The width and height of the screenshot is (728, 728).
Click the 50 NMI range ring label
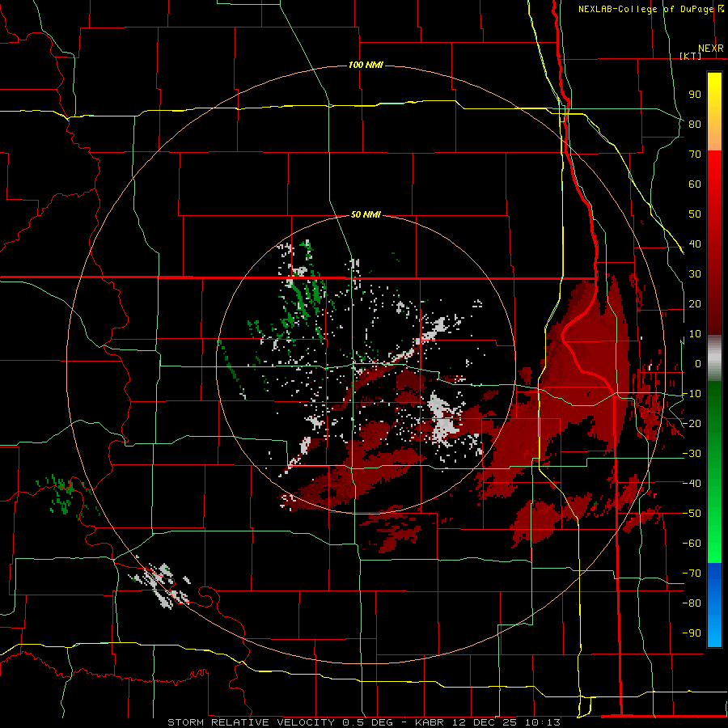(366, 214)
